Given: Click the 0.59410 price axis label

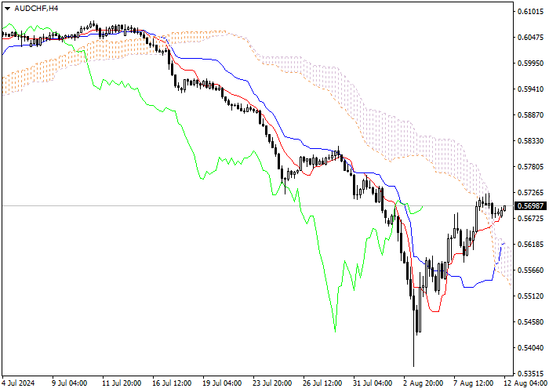Looking at the screenshot, I should (530, 89).
